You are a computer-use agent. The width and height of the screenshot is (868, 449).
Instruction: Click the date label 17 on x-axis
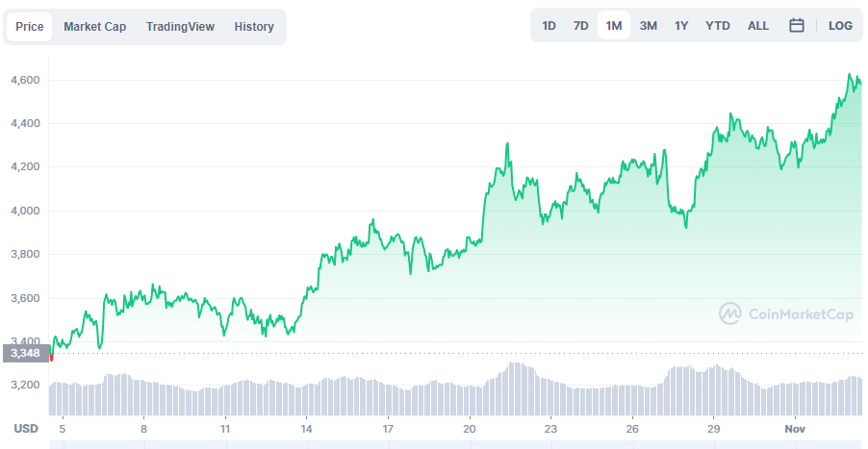coord(388,429)
